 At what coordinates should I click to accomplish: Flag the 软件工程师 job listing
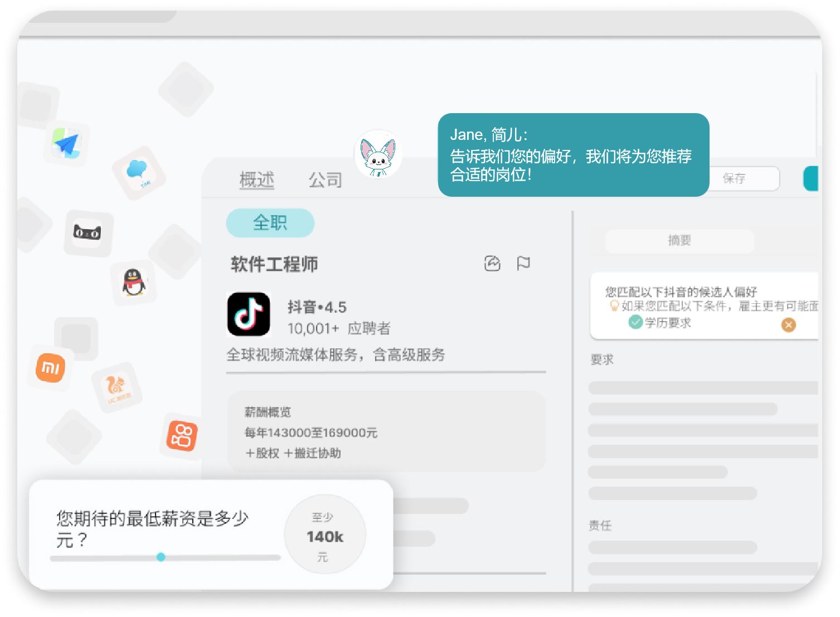coord(523,263)
